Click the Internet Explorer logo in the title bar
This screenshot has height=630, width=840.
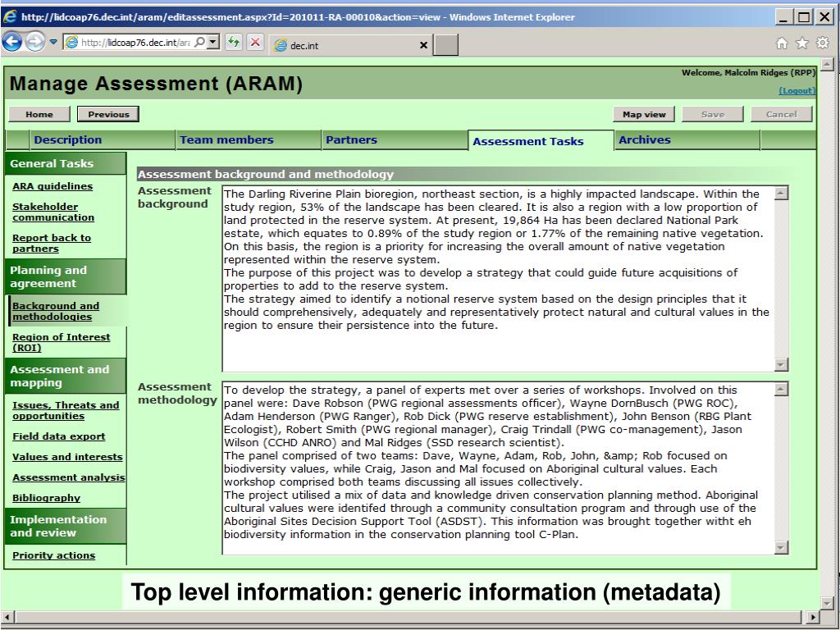pyautogui.click(x=10, y=16)
